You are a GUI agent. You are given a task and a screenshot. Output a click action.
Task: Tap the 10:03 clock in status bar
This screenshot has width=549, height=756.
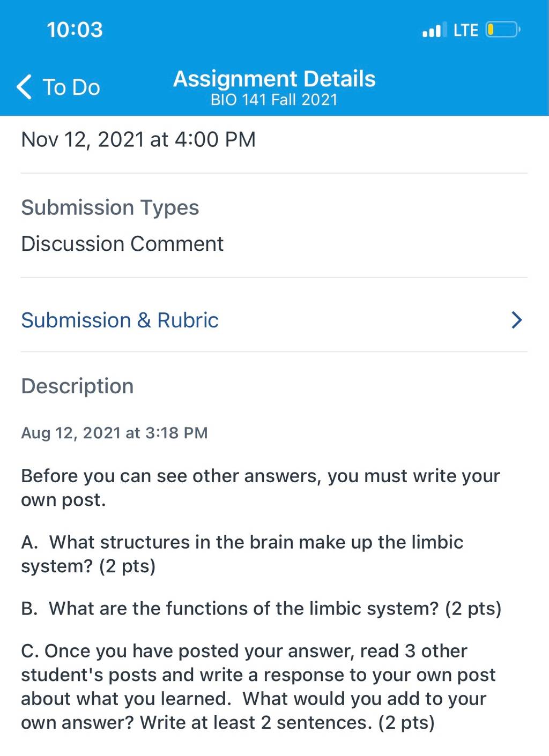[75, 29]
